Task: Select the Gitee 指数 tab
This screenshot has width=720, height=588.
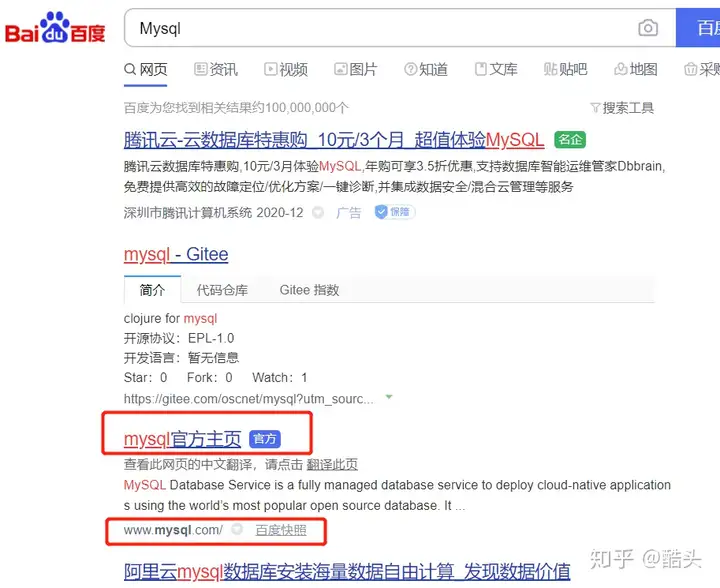Action: coord(309,290)
